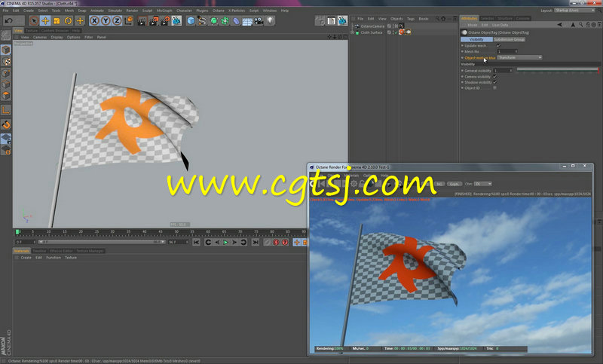Click the magnet Snap icon in left palette
This screenshot has width=603, height=364.
coord(6,124)
